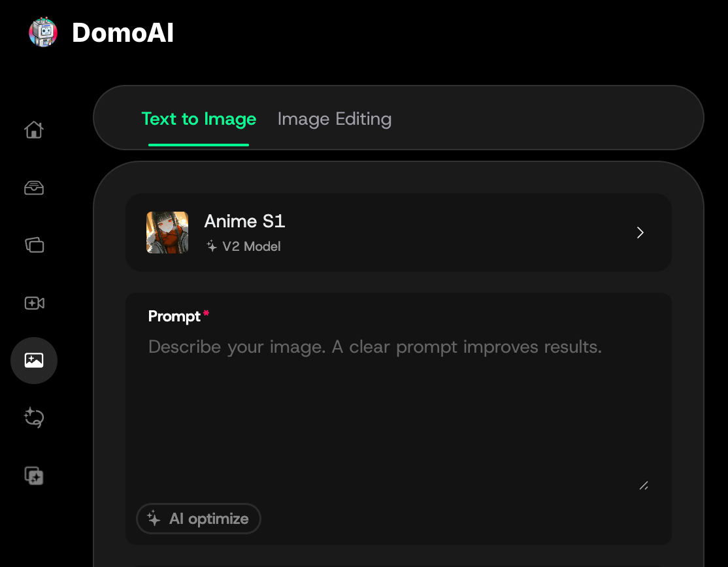
Task: Open the stacked gallery icon in sidebar
Action: pos(34,245)
